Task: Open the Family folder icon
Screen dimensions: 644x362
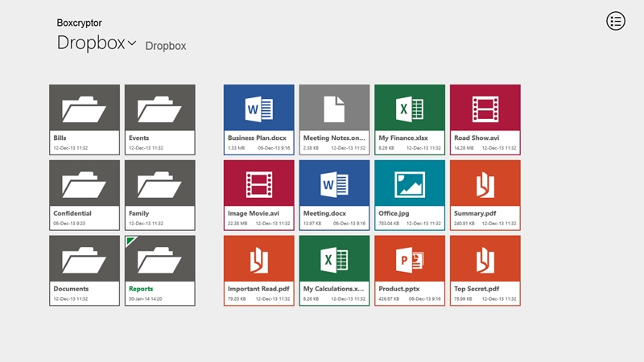Action: click(159, 185)
